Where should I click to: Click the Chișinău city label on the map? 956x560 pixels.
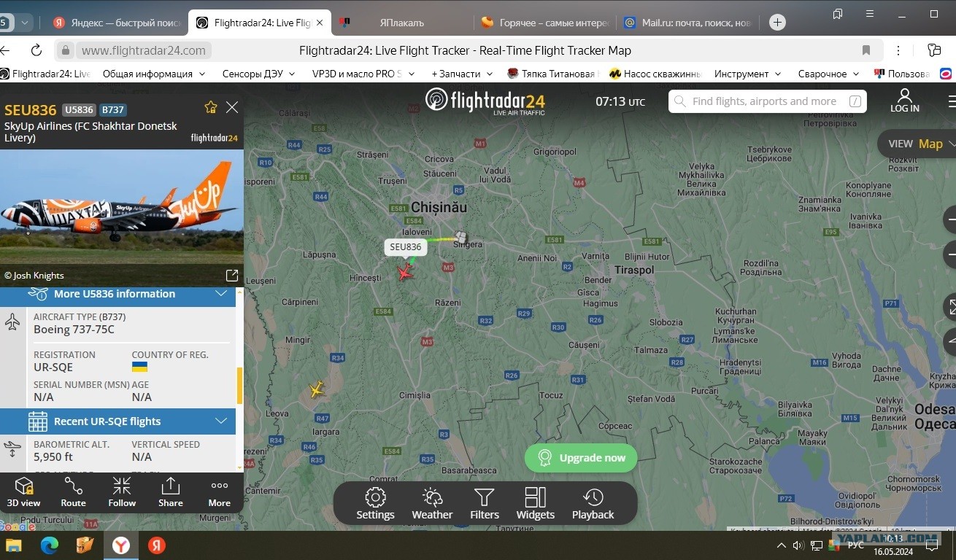pos(439,208)
